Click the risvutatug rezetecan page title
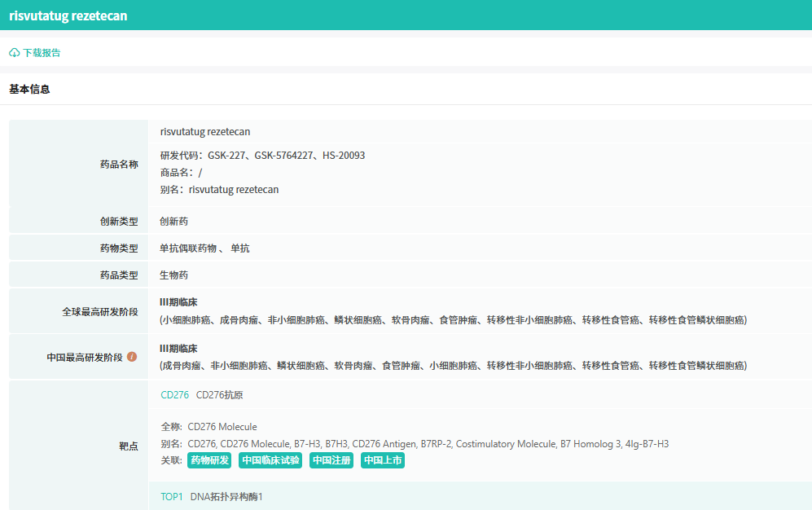Image resolution: width=812 pixels, height=510 pixels. [68, 15]
